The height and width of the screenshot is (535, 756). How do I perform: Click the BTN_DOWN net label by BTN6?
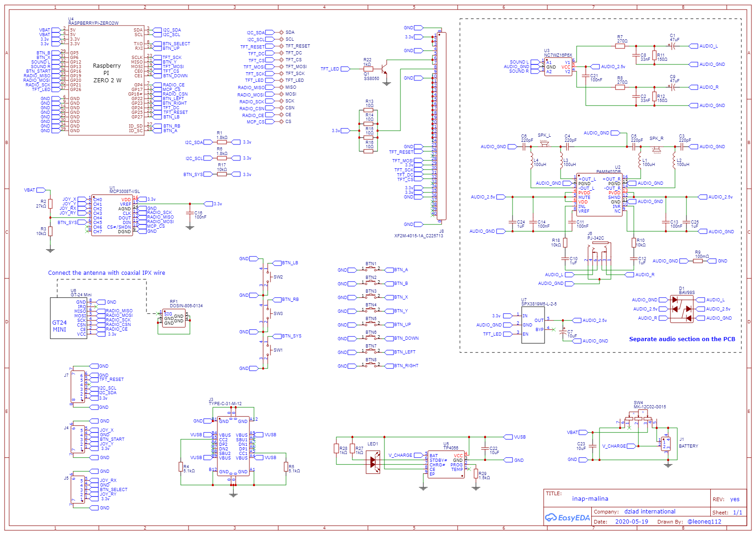click(402, 338)
